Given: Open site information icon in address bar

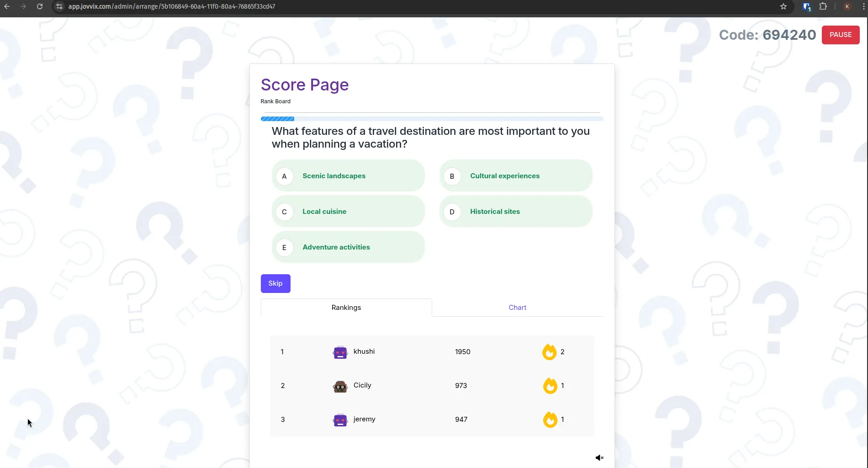Looking at the screenshot, I should pyautogui.click(x=59, y=6).
